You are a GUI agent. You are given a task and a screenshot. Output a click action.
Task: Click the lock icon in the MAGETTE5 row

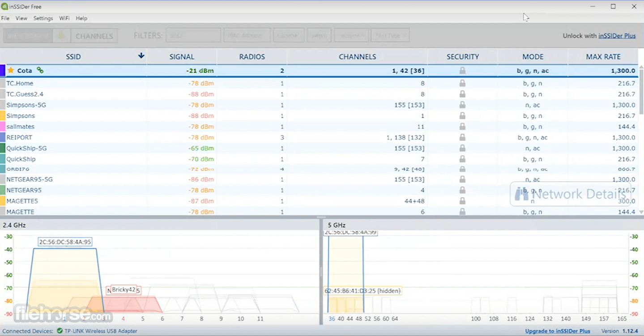coord(462,201)
